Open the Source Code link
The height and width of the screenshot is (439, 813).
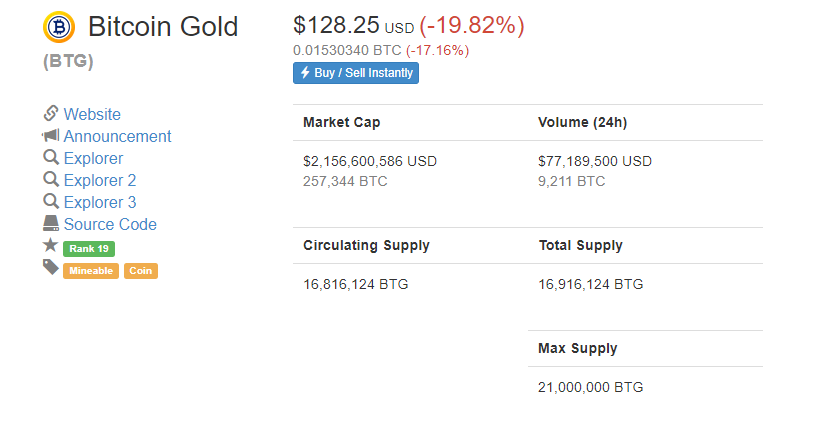click(x=110, y=224)
